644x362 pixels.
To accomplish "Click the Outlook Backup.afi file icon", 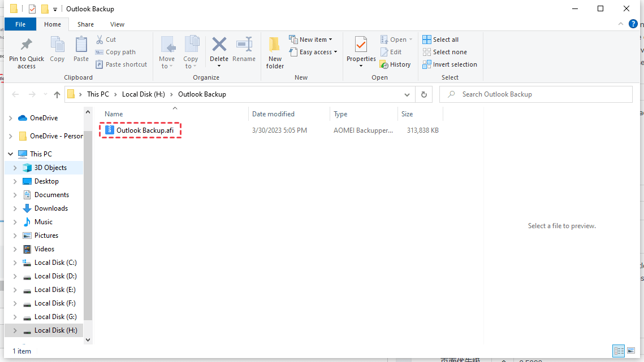I will [x=109, y=130].
